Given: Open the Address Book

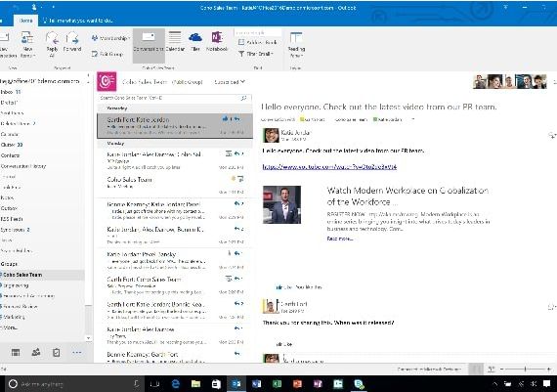Looking at the screenshot, I should [257, 42].
